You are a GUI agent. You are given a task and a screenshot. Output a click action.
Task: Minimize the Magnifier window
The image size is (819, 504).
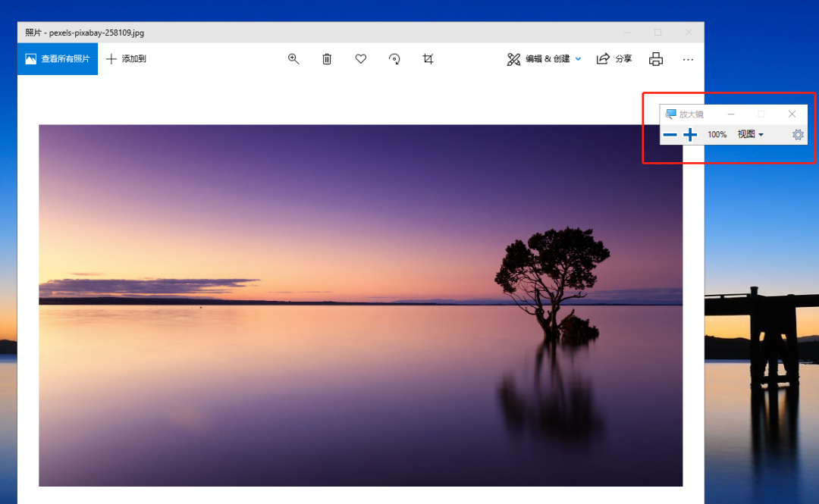tap(731, 114)
